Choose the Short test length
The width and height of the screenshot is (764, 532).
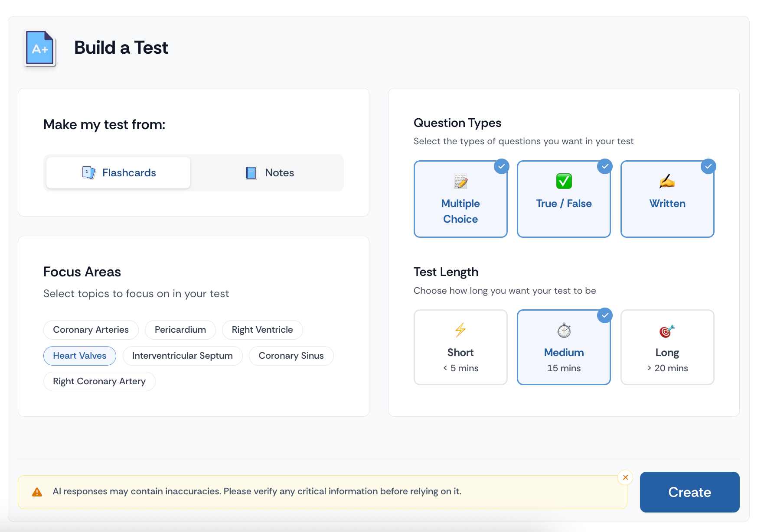point(460,347)
